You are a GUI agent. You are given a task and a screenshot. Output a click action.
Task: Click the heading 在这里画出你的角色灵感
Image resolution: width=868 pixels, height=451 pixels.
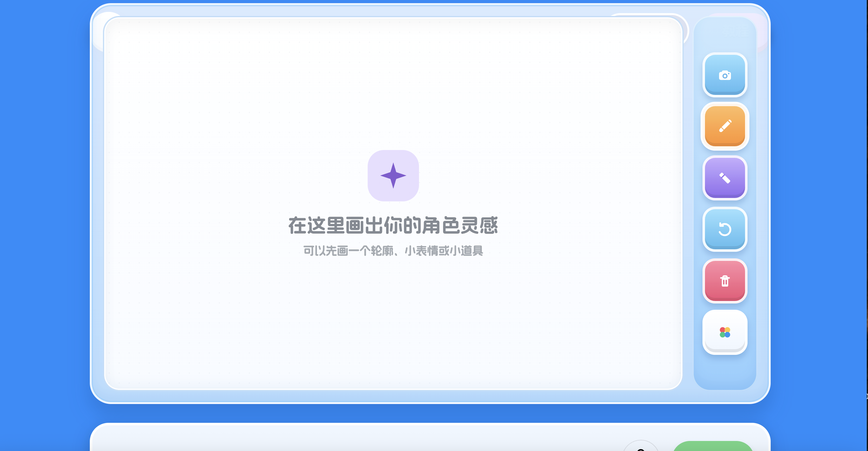(x=393, y=225)
